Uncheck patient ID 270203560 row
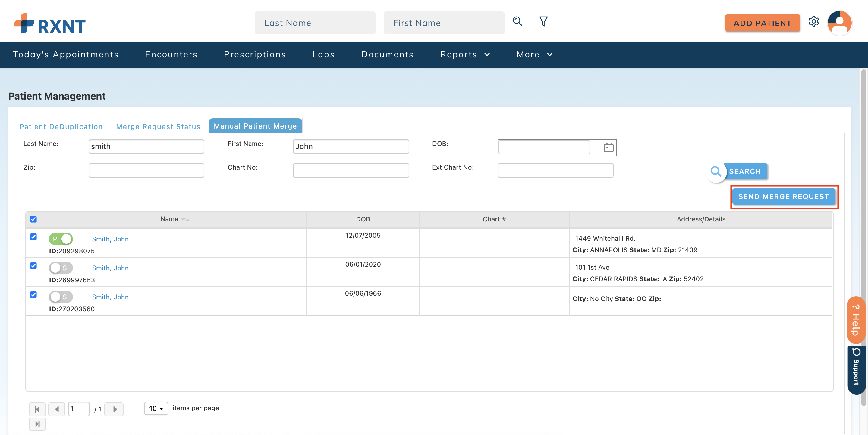The width and height of the screenshot is (868, 435). point(33,295)
